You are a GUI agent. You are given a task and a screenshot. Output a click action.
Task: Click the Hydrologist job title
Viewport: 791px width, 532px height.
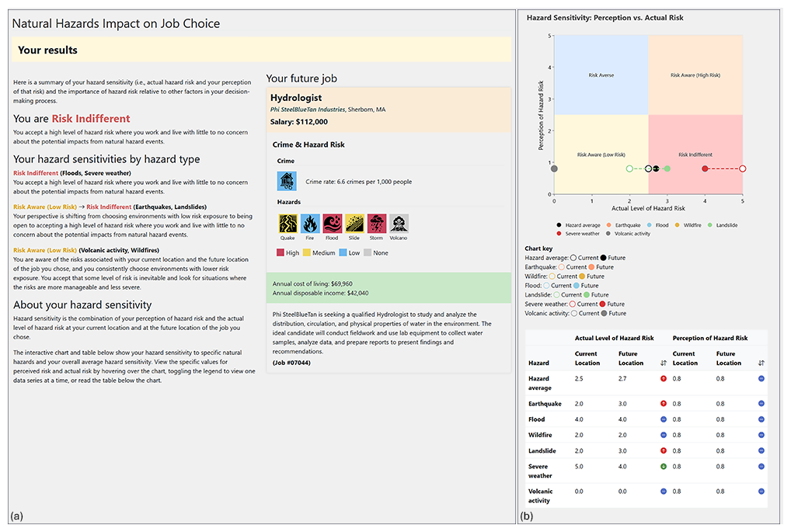pyautogui.click(x=296, y=98)
